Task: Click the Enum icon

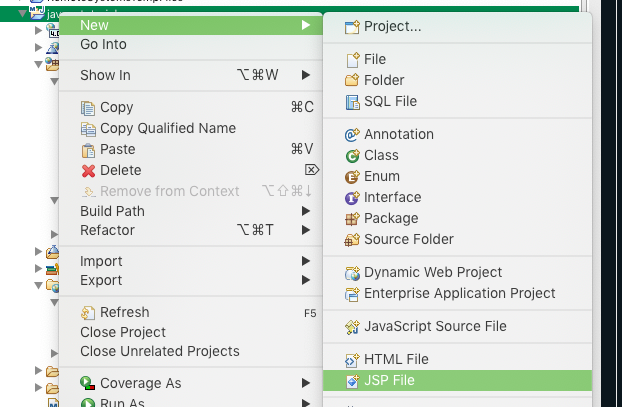Action: [x=351, y=177]
